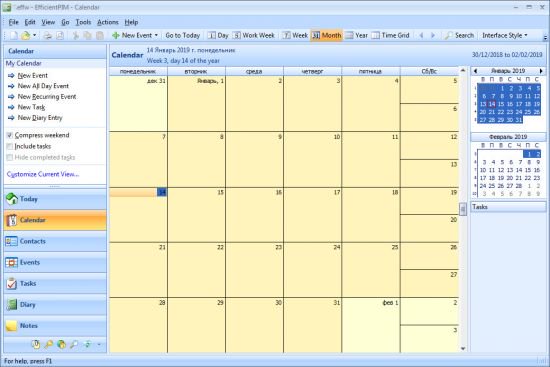The width and height of the screenshot is (550, 367).
Task: Switch to Year view
Action: (x=356, y=35)
